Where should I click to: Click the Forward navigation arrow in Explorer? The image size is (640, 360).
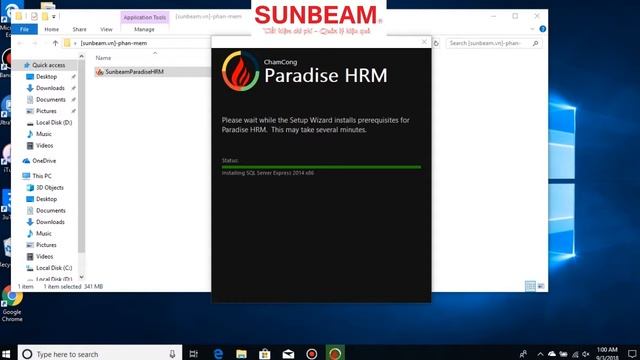[x=35, y=43]
